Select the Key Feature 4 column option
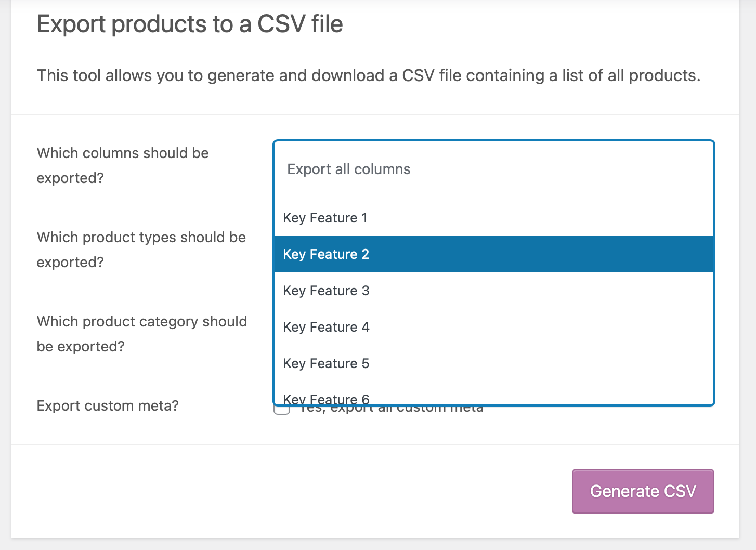Image resolution: width=756 pixels, height=550 pixels. [327, 327]
